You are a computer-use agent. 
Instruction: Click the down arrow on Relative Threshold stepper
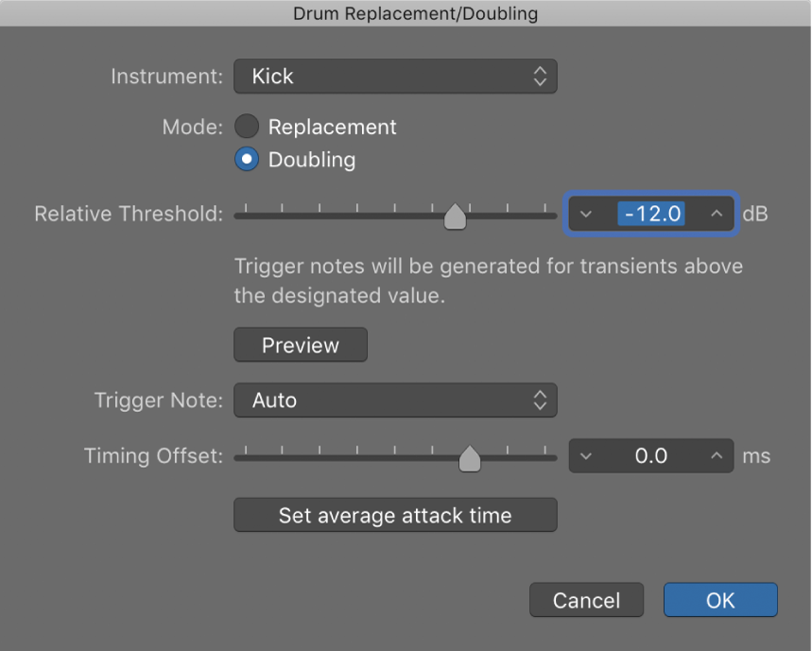coord(586,214)
